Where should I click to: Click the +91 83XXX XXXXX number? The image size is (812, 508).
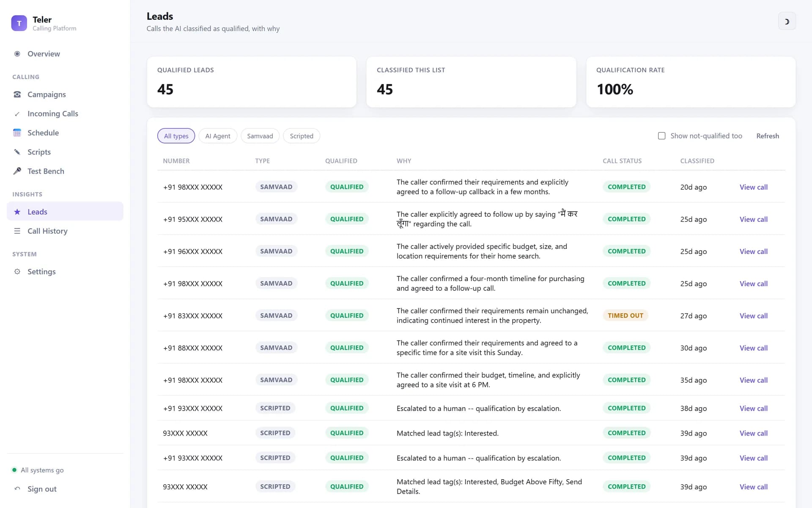coord(193,316)
